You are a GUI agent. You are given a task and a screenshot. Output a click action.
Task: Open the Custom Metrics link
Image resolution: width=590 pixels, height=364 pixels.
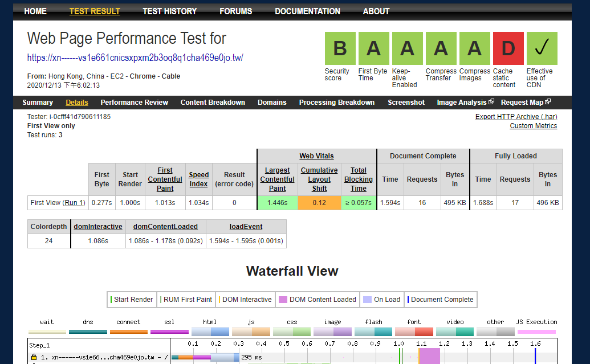point(533,126)
